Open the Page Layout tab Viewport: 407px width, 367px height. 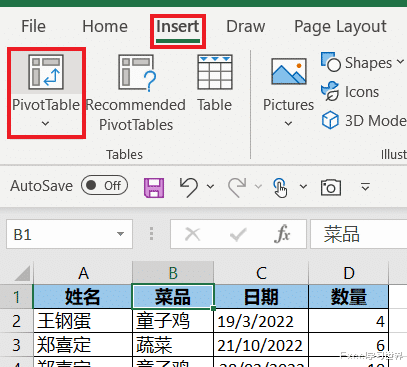(x=340, y=27)
